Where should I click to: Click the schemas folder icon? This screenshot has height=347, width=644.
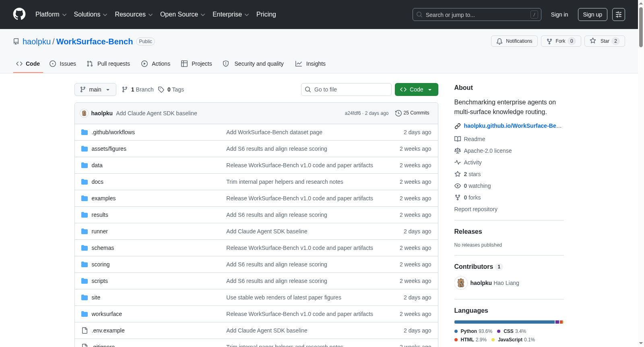[85, 248]
